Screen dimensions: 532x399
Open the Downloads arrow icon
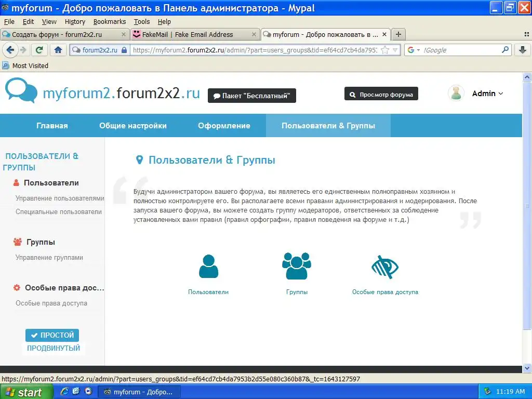[x=523, y=50]
